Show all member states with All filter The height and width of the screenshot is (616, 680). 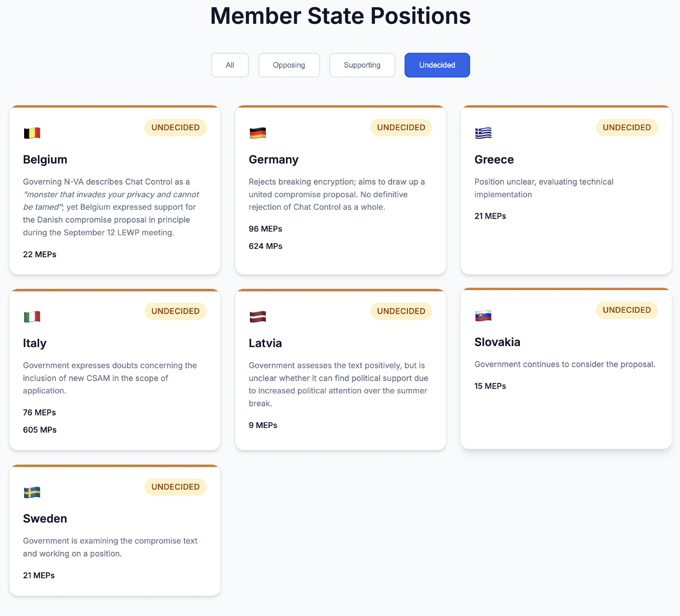230,65
